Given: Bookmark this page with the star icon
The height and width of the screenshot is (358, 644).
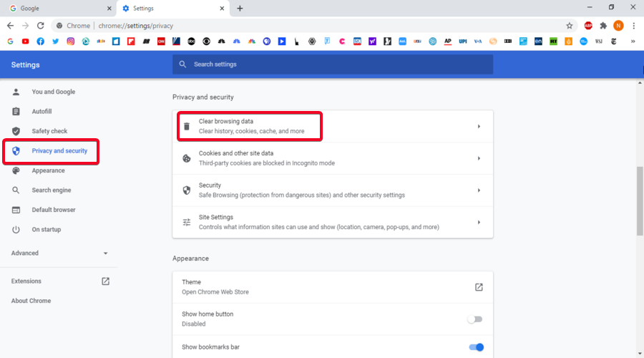Looking at the screenshot, I should click(570, 25).
